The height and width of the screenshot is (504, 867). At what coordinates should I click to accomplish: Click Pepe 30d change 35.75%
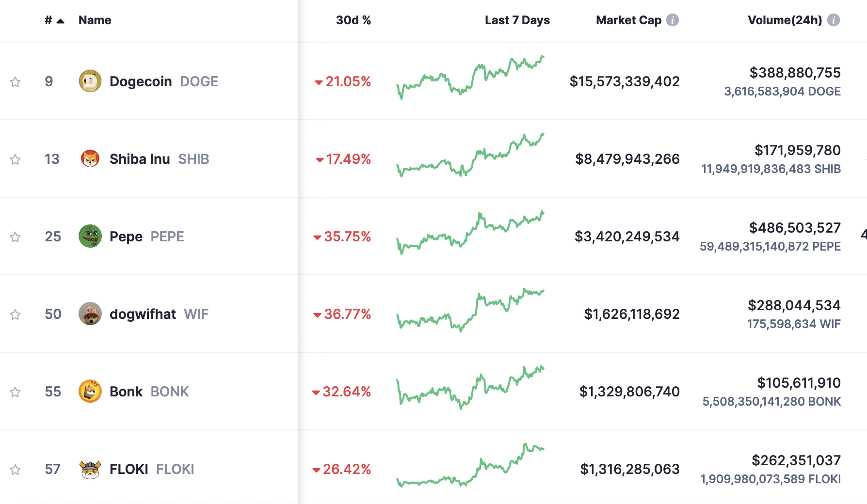342,236
